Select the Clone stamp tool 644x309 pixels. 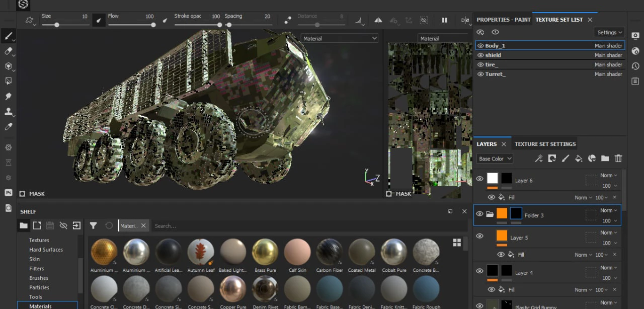(8, 112)
